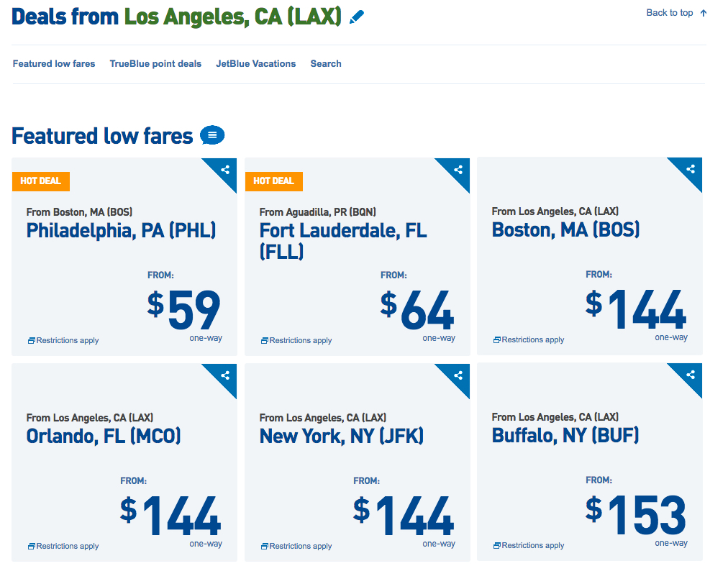Open the share icon on the Philadelphia deal
This screenshot has width=728, height=584.
tap(225, 170)
